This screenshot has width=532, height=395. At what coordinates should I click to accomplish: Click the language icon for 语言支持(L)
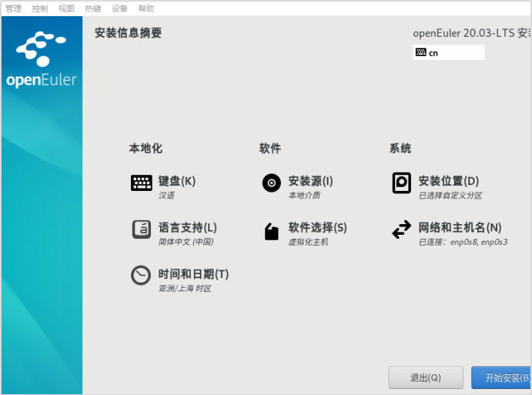click(x=142, y=229)
